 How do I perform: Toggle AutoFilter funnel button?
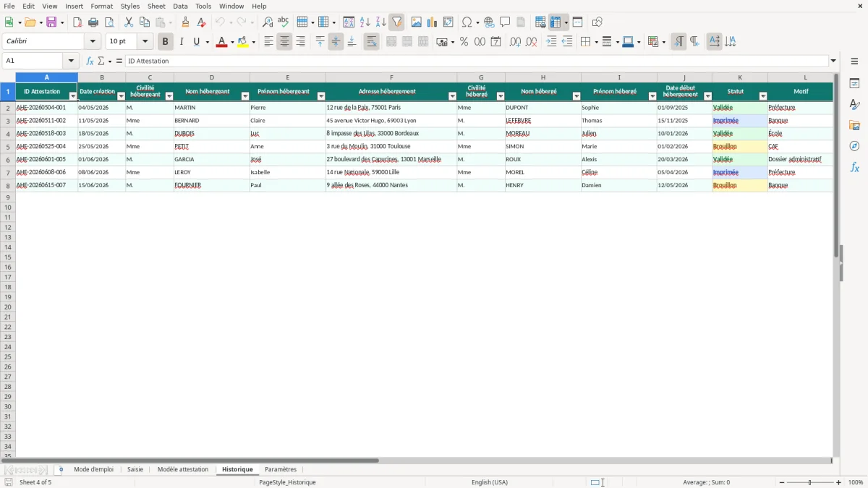click(397, 22)
